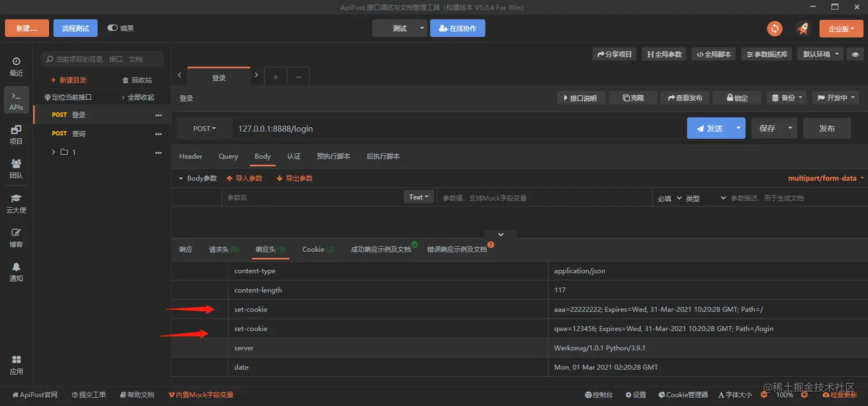
Task: Open the 项目 project sidebar icon
Action: coord(16,135)
